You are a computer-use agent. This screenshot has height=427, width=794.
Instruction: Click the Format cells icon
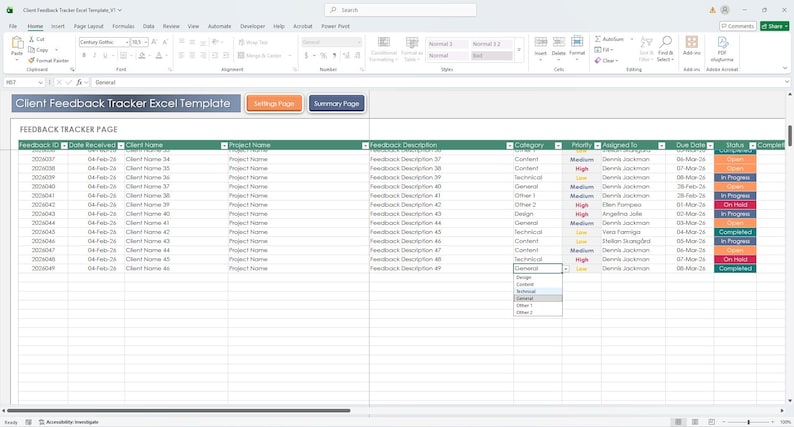(x=577, y=42)
